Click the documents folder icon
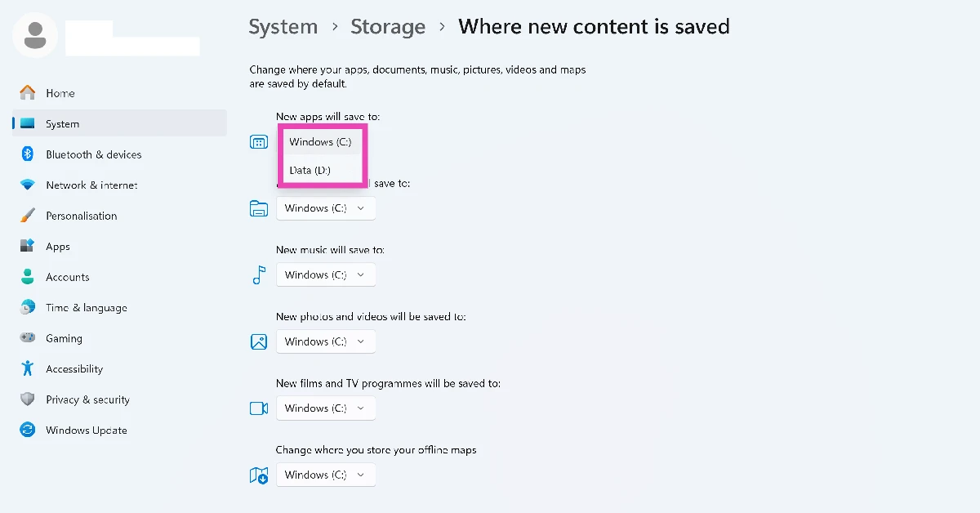980x513 pixels. (258, 208)
